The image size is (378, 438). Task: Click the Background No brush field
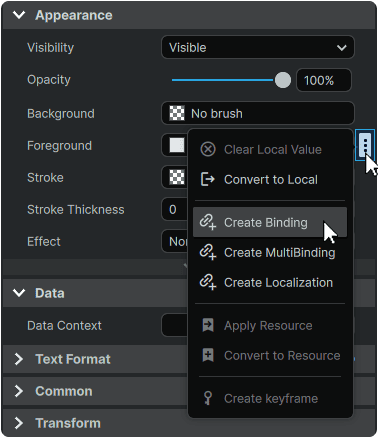point(258,113)
